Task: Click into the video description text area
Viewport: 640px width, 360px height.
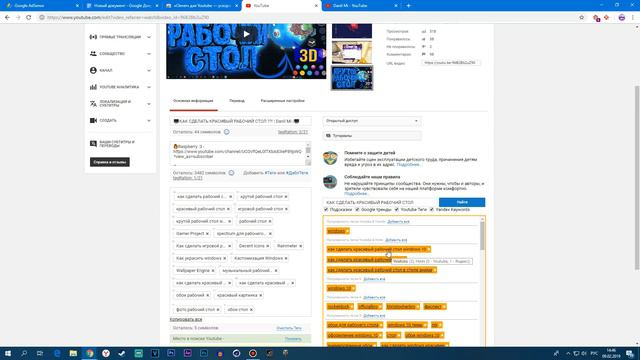Action: (x=238, y=154)
